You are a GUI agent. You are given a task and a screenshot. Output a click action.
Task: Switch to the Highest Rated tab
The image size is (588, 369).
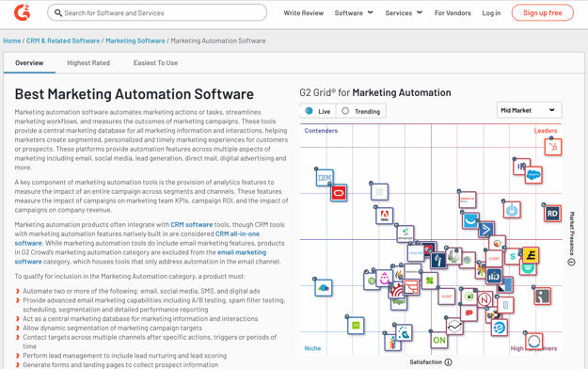(88, 63)
